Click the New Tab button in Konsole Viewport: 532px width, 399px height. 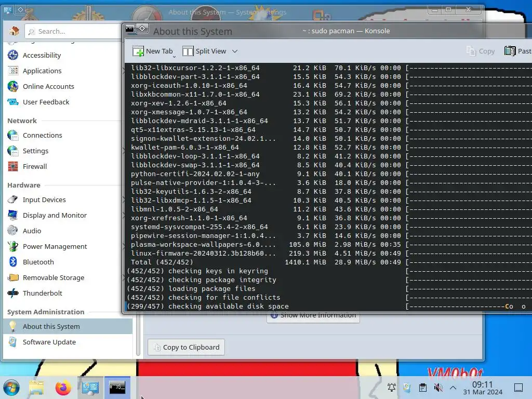pos(153,51)
